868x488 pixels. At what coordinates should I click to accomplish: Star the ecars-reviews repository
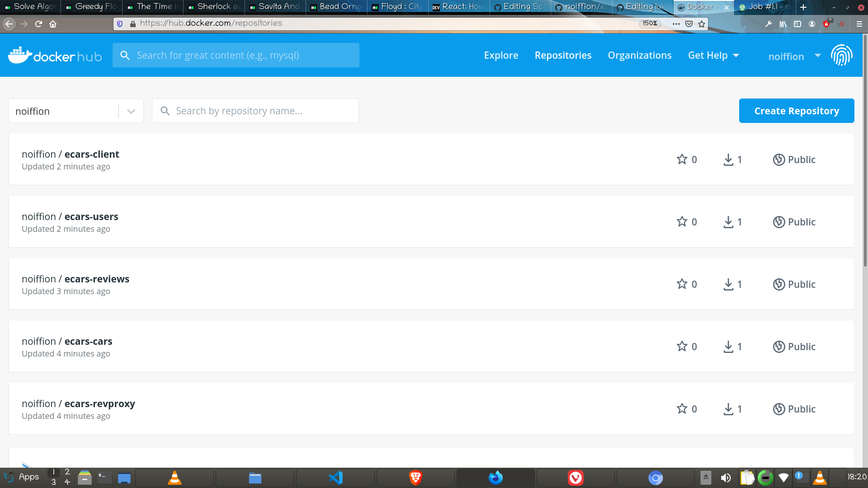682,284
